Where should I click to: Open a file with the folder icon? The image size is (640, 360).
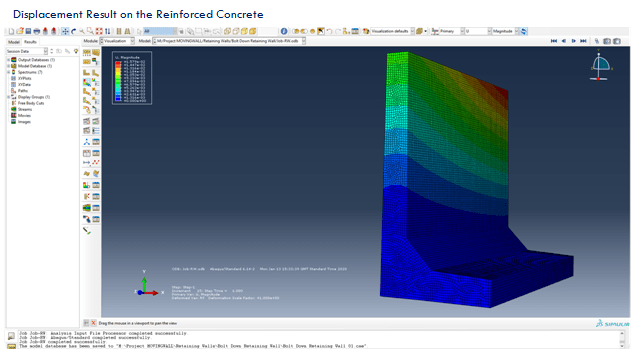click(20, 31)
